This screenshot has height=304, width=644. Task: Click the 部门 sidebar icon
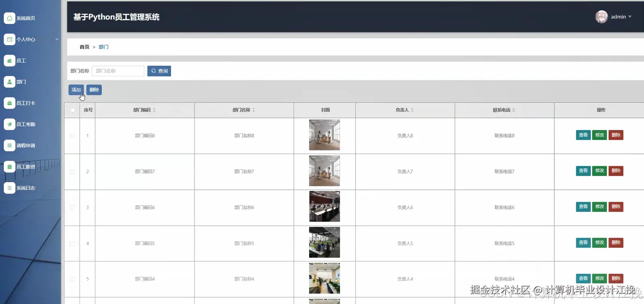click(x=10, y=82)
